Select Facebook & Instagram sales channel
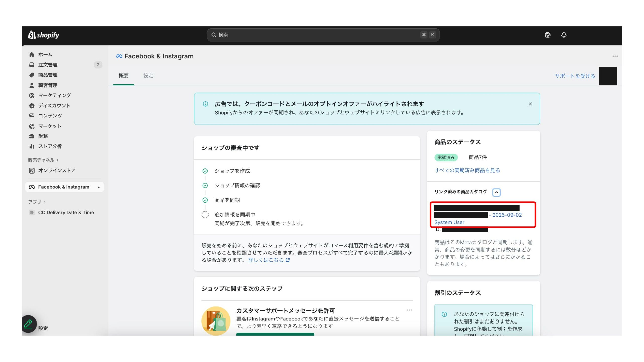Screen dimensions: 644x362 (65, 187)
